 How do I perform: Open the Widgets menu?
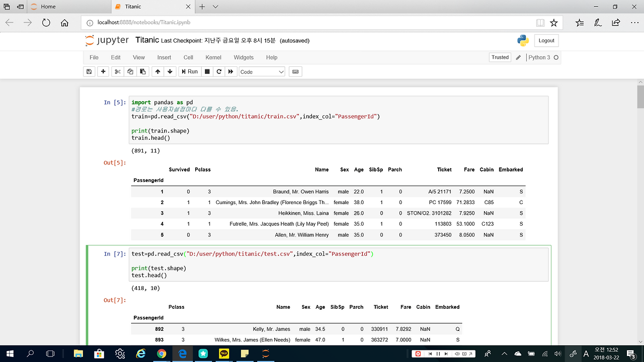244,57
